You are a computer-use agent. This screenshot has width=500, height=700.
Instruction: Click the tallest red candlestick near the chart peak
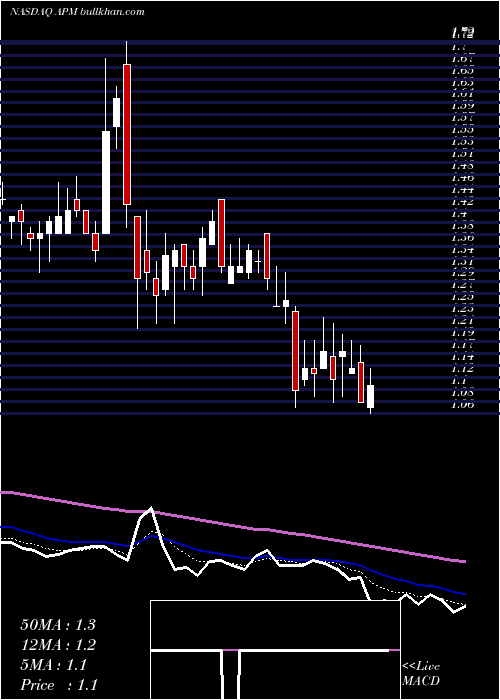pyautogui.click(x=127, y=134)
